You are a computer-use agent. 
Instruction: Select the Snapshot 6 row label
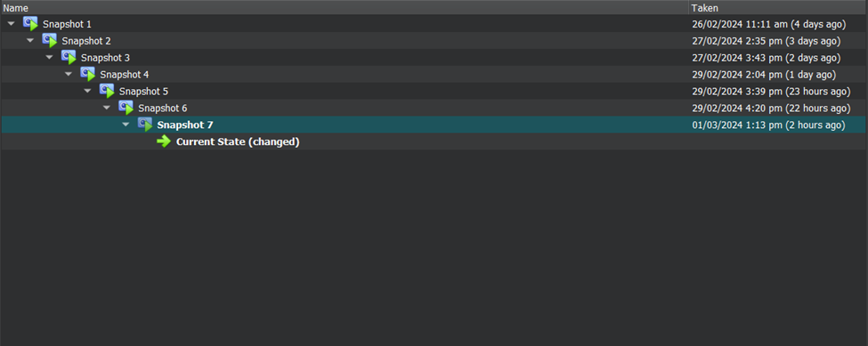[x=163, y=109]
